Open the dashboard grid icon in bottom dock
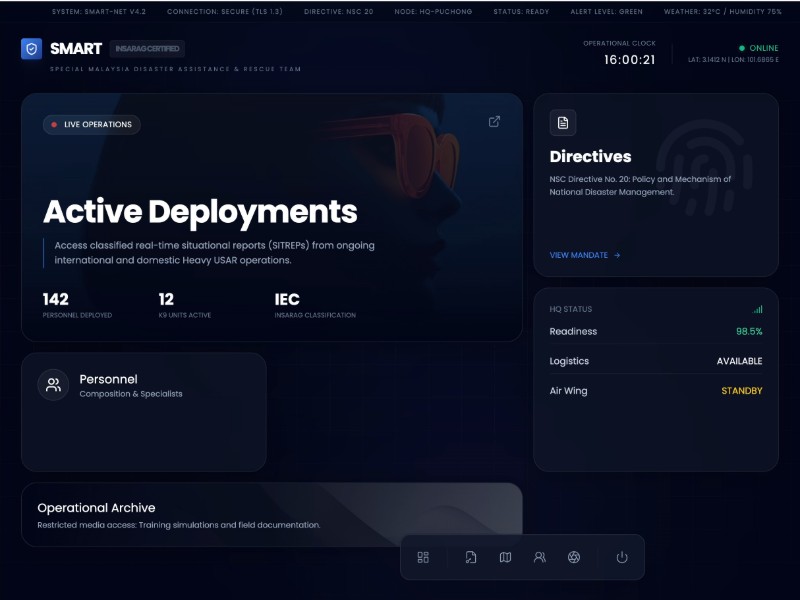This screenshot has height=600, width=800. [423, 558]
